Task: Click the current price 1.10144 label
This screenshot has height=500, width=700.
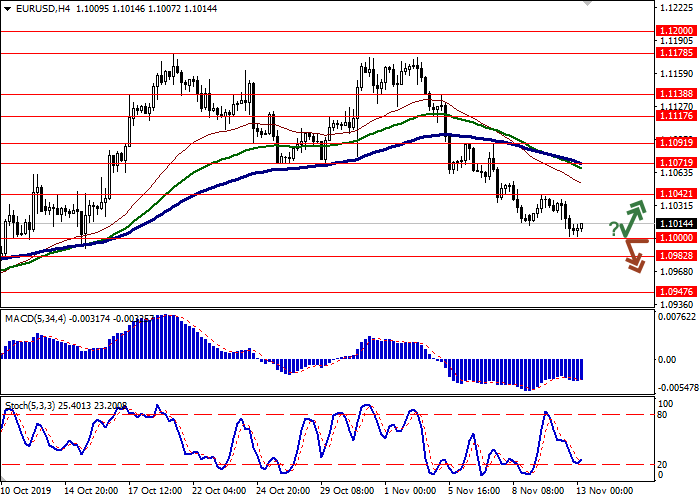Action: pos(674,223)
